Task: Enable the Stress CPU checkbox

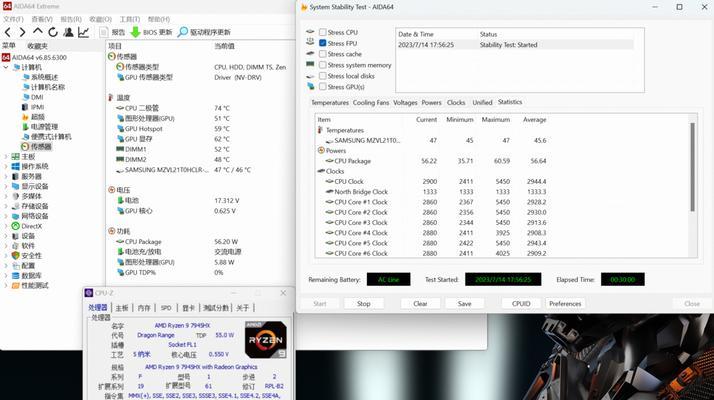Action: [x=323, y=32]
